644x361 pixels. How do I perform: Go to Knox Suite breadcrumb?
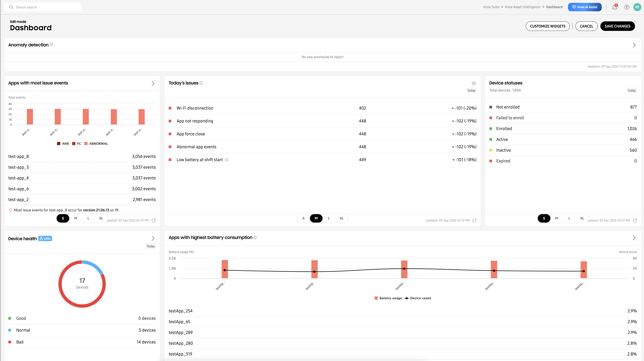(x=491, y=7)
